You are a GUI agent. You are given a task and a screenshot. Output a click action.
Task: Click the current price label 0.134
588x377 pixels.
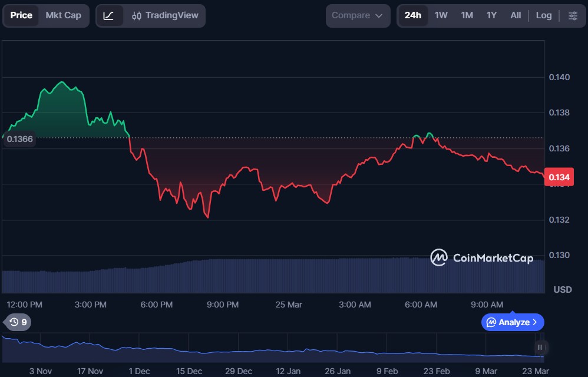point(559,177)
